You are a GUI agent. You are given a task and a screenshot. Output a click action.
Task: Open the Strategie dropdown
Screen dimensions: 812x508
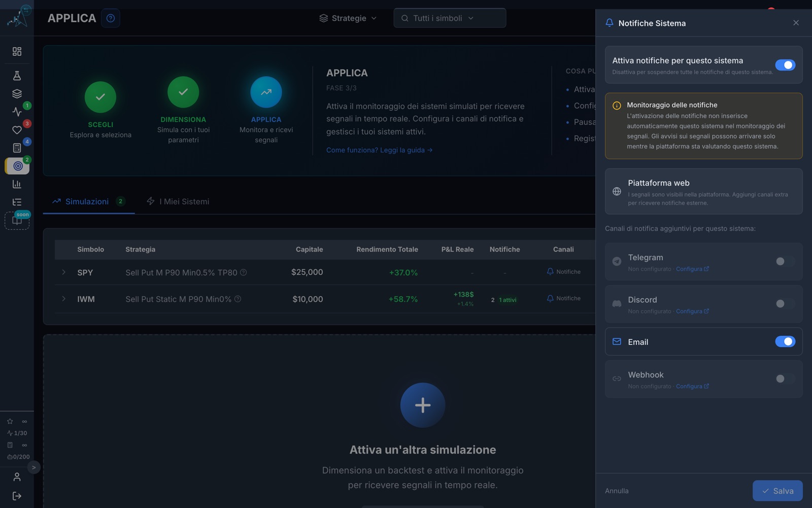[348, 18]
